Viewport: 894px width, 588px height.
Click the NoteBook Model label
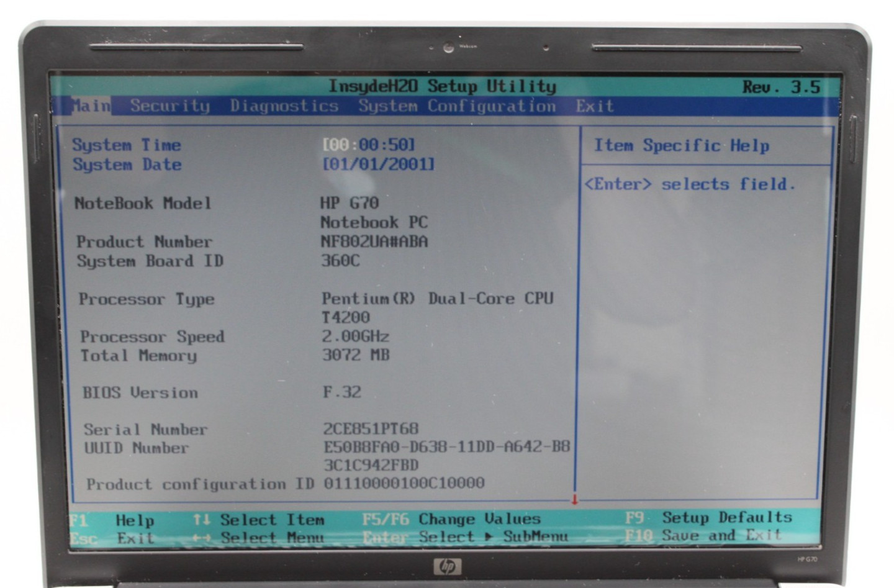pyautogui.click(x=143, y=203)
